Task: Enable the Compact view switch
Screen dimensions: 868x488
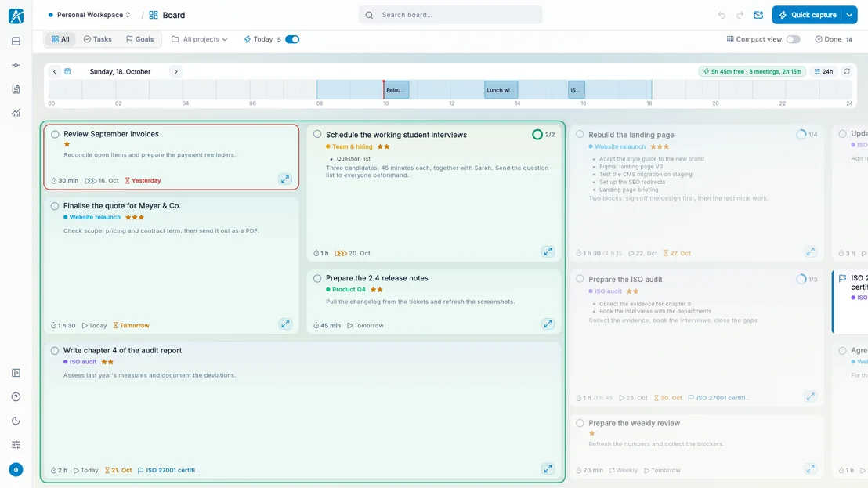Action: (x=794, y=39)
